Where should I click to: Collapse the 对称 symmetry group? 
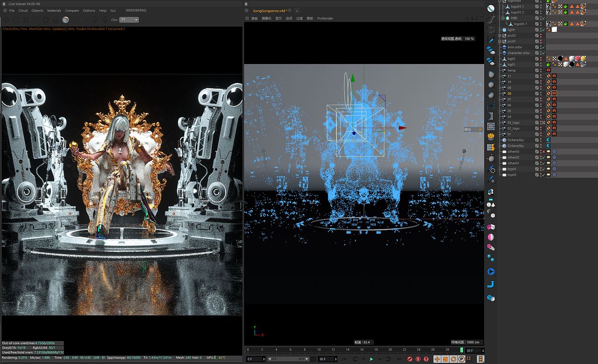click(504, 18)
